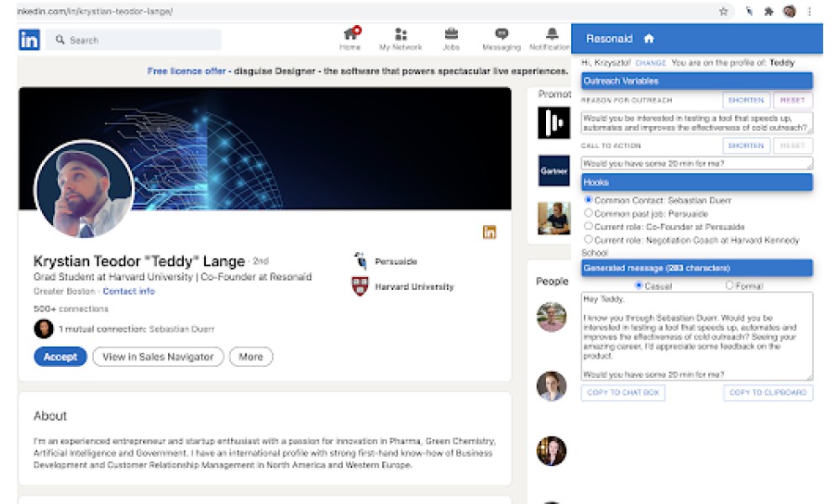Click the Krystian Teodor "Teddy" Lange name heading

(139, 261)
